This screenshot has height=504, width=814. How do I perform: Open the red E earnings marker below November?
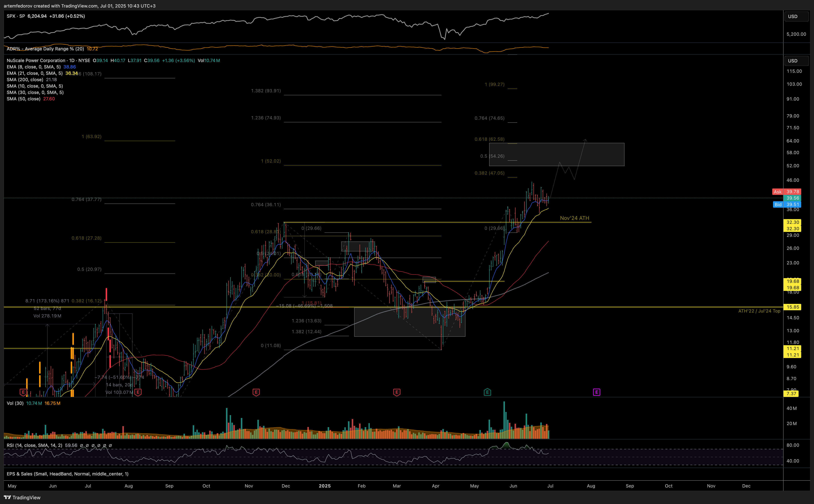point(256,392)
